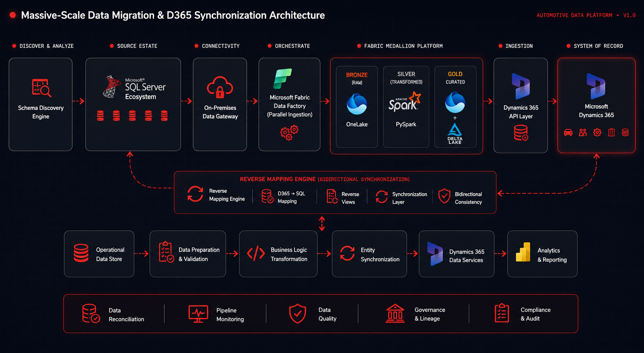
Task: Click the Delta Lake logo
Action: [455, 134]
